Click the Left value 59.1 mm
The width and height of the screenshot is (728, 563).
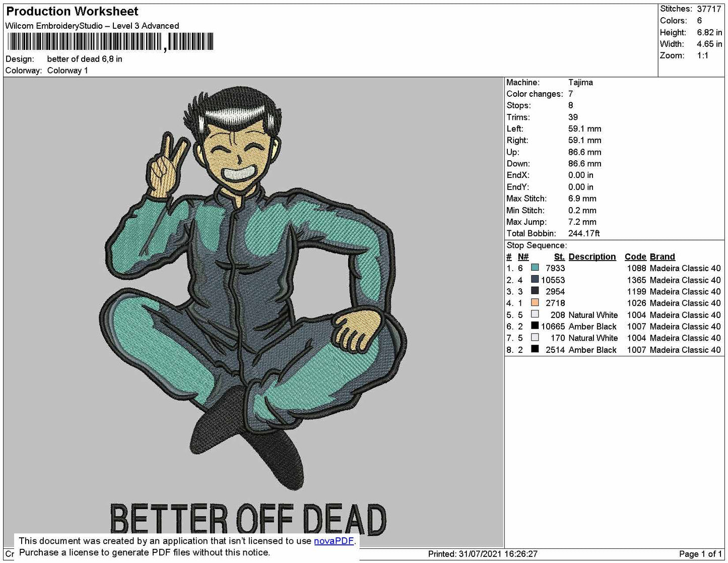pos(584,129)
